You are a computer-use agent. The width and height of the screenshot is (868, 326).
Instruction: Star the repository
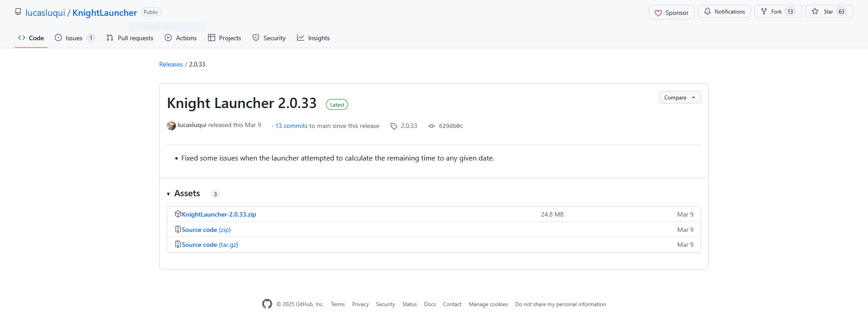tap(829, 11)
